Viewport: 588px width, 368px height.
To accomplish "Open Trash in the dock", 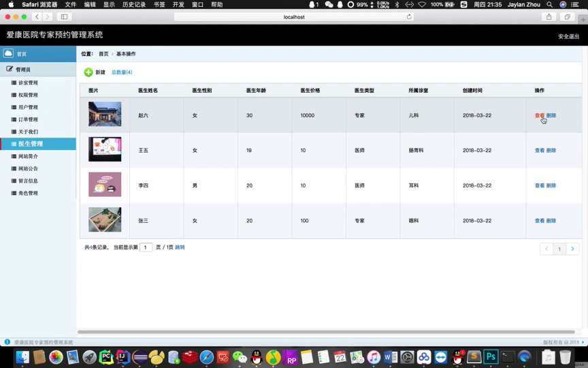I will coord(565,357).
